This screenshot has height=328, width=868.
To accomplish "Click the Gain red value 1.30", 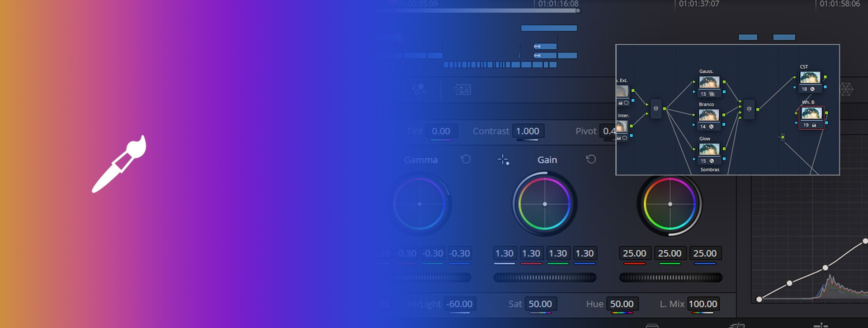I will coord(531,253).
